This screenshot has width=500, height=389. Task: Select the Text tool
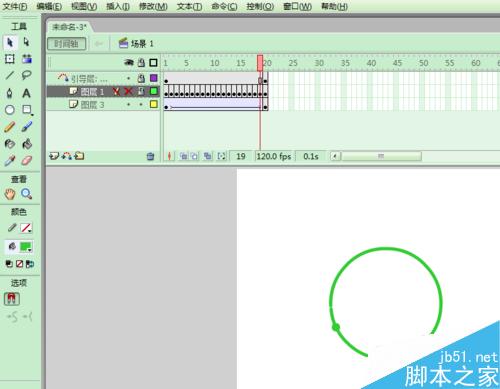pyautogui.click(x=26, y=93)
